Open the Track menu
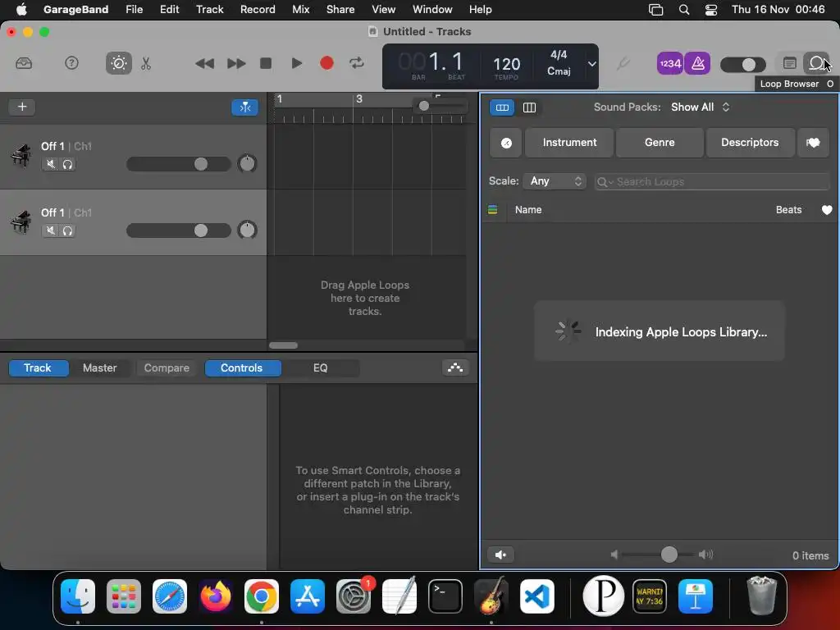This screenshot has height=630, width=840. click(x=209, y=9)
